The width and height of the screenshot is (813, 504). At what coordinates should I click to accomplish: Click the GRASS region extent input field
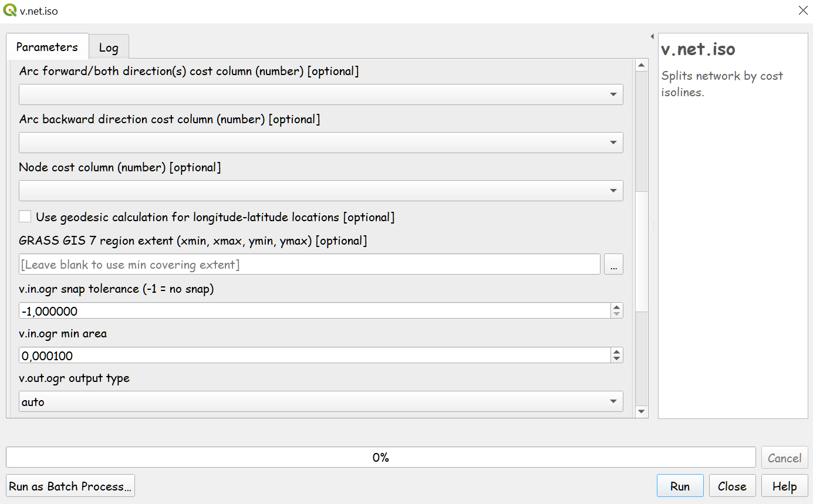click(x=309, y=265)
